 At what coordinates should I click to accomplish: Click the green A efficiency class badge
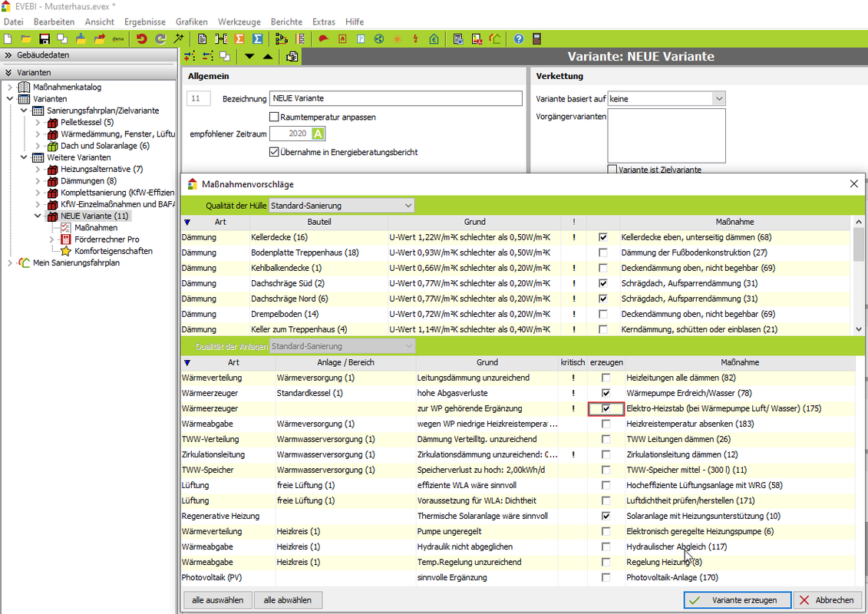[318, 134]
